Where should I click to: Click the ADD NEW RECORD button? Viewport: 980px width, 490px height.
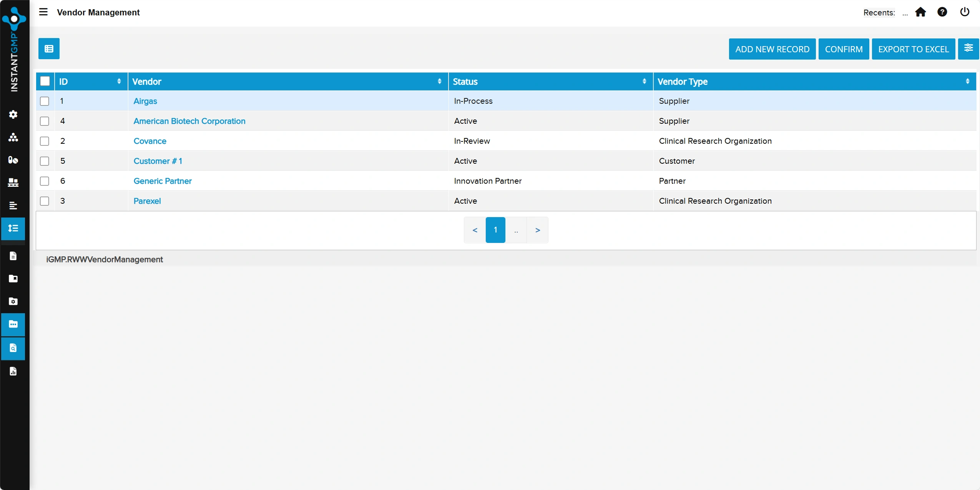click(x=772, y=49)
